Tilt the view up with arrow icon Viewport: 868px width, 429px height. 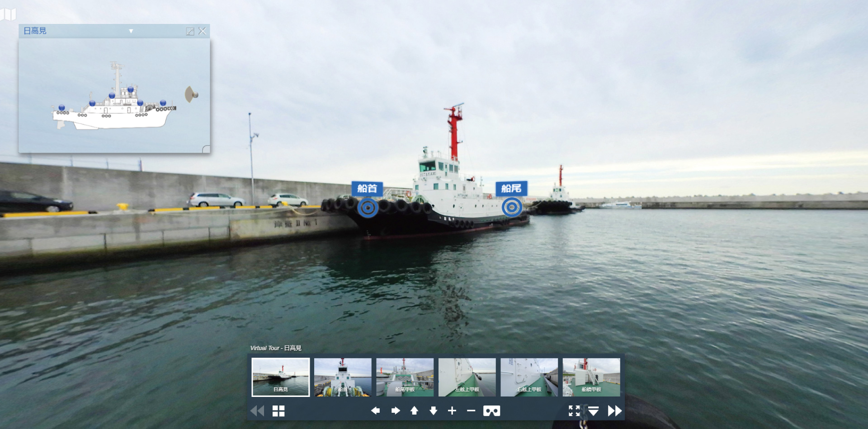pos(414,411)
